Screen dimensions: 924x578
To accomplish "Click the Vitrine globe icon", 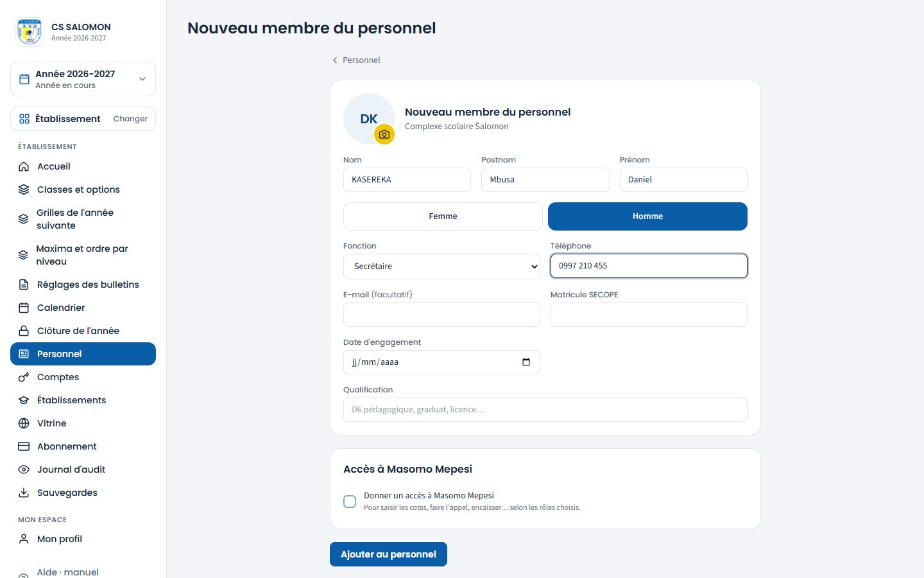I will (24, 423).
